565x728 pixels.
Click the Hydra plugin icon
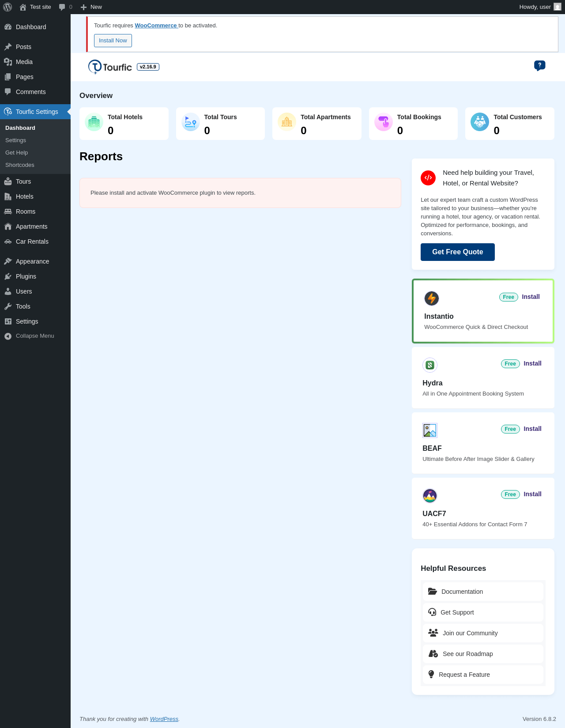430,365
